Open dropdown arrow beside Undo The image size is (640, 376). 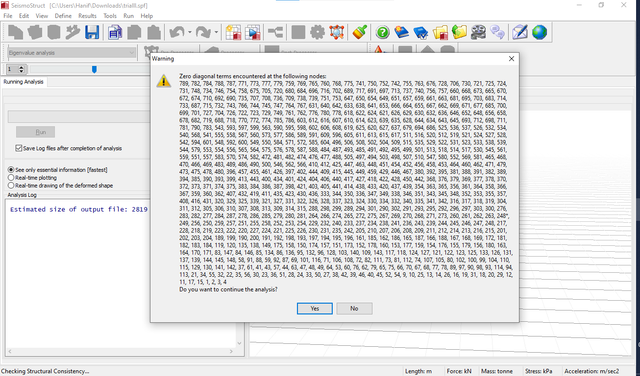coord(190,32)
